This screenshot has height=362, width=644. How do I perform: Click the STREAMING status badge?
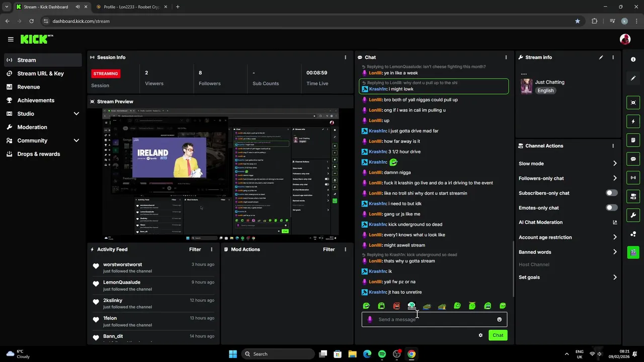click(x=106, y=73)
